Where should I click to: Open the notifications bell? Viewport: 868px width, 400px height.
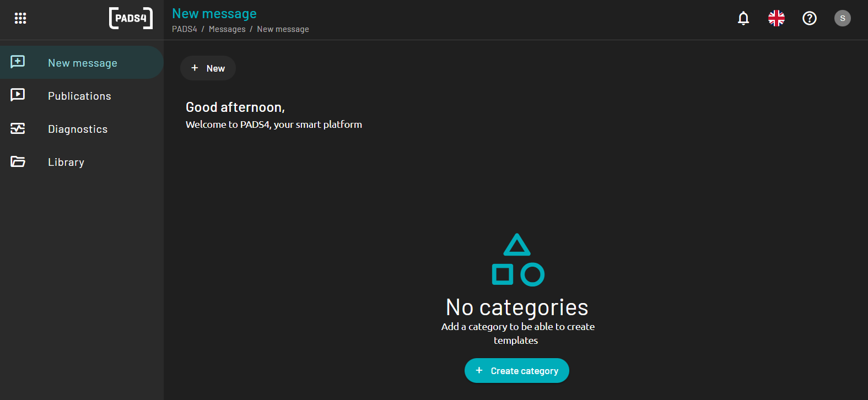pyautogui.click(x=743, y=18)
